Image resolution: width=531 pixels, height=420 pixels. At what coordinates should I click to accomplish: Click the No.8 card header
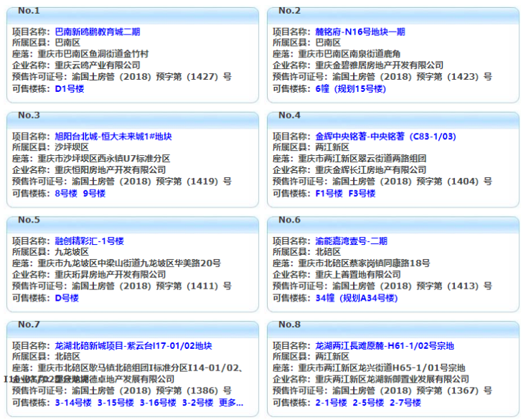pyautogui.click(x=393, y=329)
